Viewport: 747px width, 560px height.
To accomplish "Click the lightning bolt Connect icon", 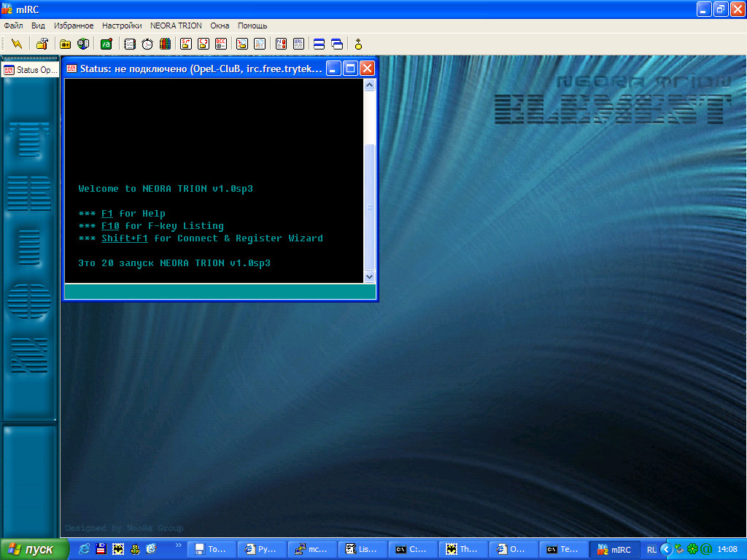I will [x=17, y=44].
